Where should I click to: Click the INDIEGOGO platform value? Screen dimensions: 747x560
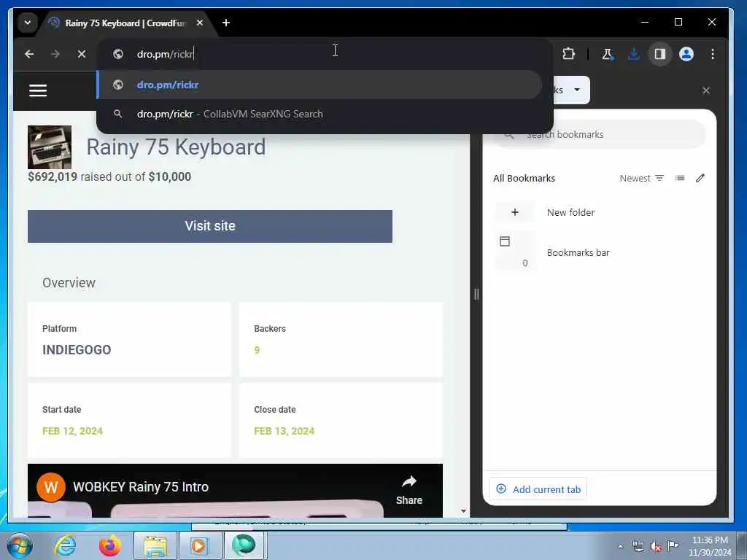tap(77, 350)
